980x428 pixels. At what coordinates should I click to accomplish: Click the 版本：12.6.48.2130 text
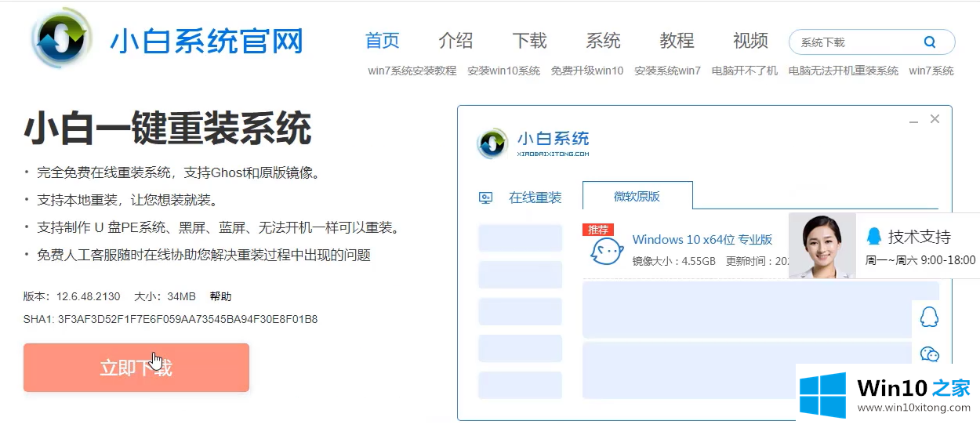click(72, 296)
